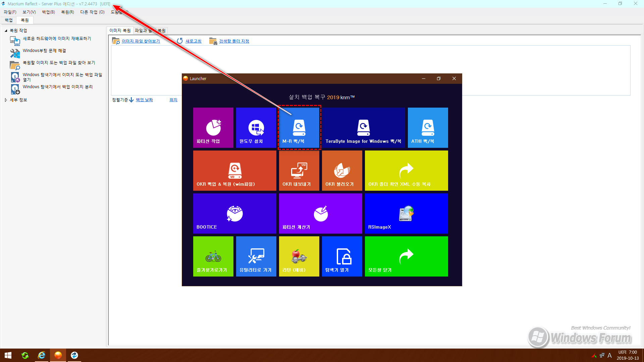Image resolution: width=644 pixels, height=362 pixels.
Task: Open the 리턴 (예비) tile
Action: click(299, 256)
